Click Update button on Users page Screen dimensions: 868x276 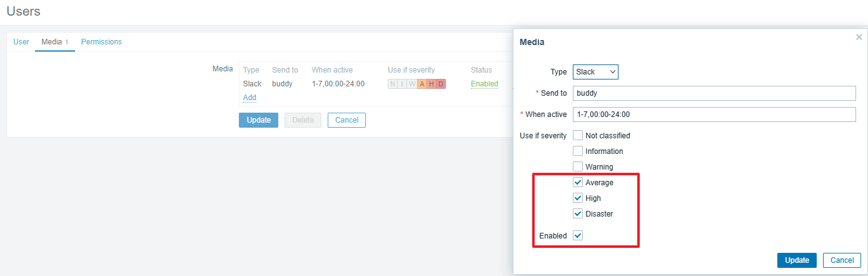click(258, 120)
